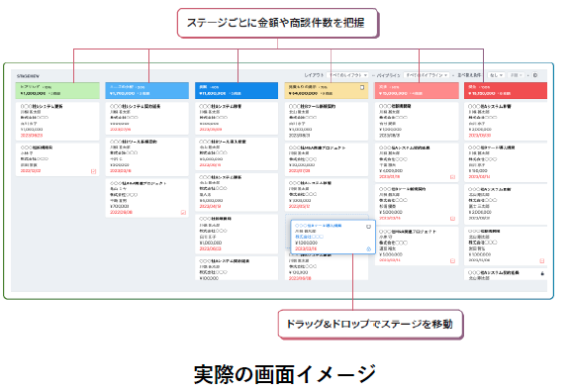Click the red task icon on the pink column's third card
571x392 pixels.
[x=452, y=219]
